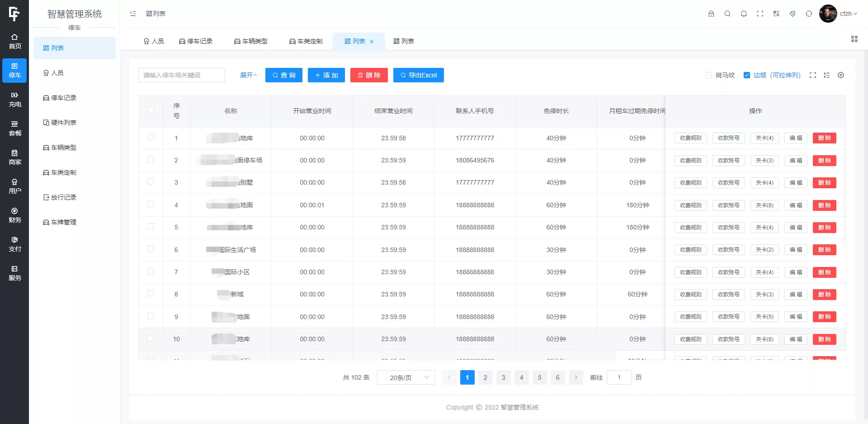
Task: Open 车牌管理 in the side menu
Action: point(75,222)
